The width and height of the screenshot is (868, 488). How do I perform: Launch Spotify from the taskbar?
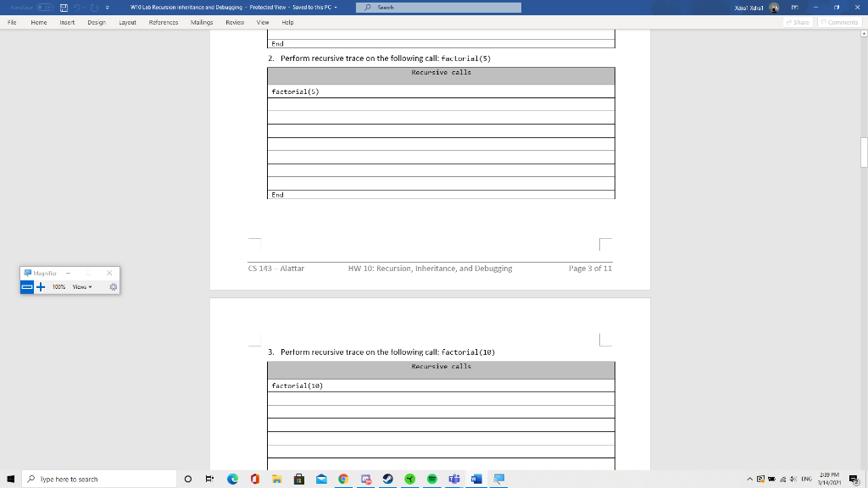point(431,479)
